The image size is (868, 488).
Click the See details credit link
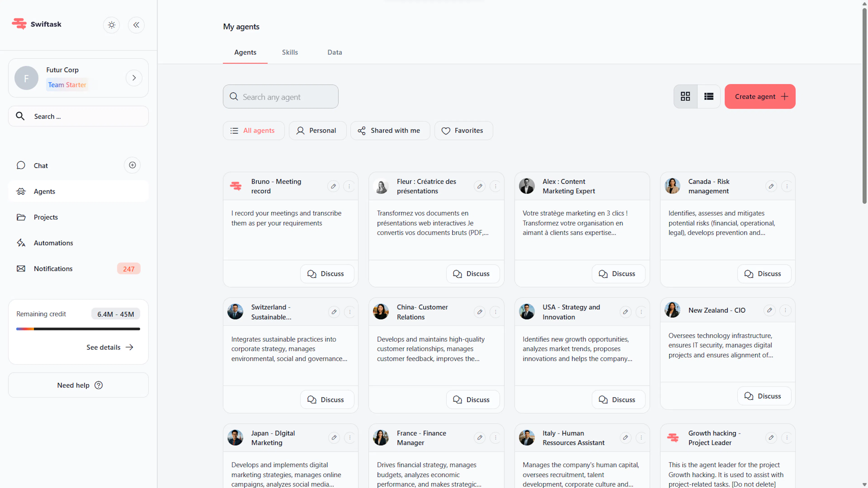pyautogui.click(x=109, y=347)
